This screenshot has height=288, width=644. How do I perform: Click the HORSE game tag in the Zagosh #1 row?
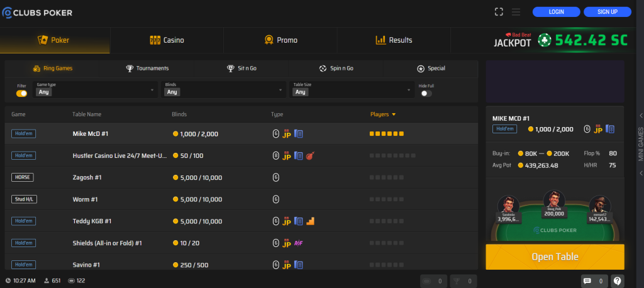23,177
